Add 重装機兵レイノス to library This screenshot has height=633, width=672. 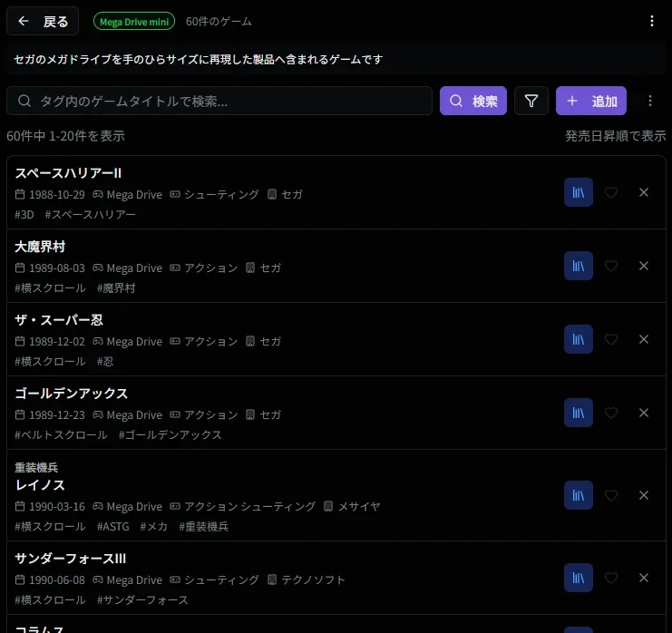coord(579,495)
